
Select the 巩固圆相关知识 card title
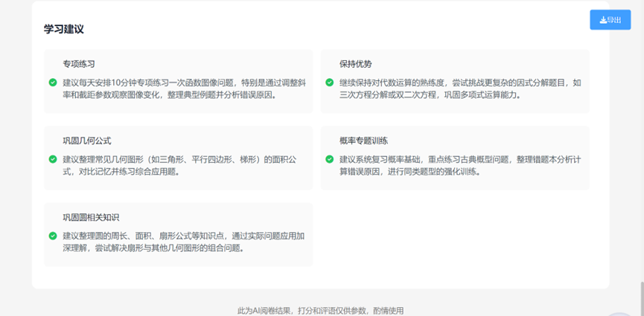coord(91,218)
